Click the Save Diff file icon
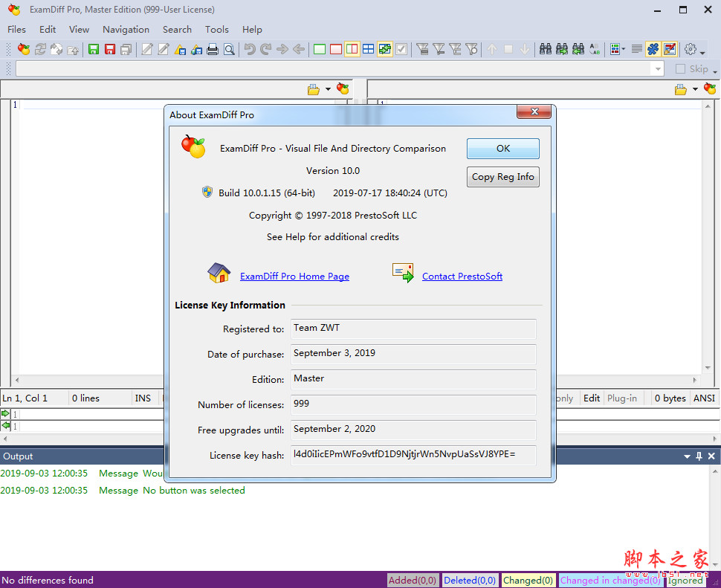 (x=180, y=49)
